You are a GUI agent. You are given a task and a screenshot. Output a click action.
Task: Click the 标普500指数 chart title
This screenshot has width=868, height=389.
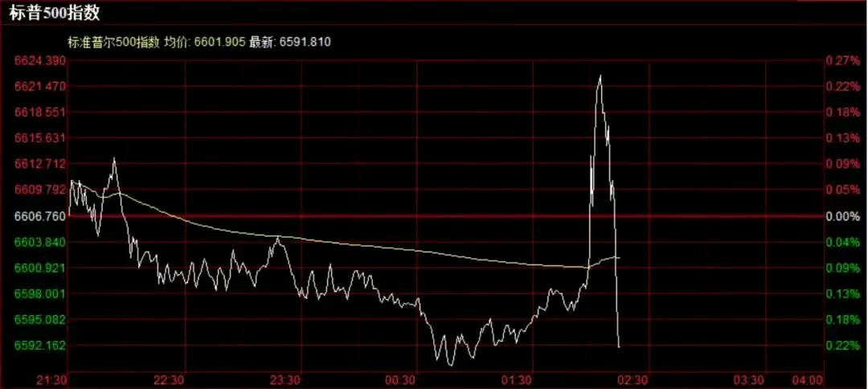tap(55, 14)
